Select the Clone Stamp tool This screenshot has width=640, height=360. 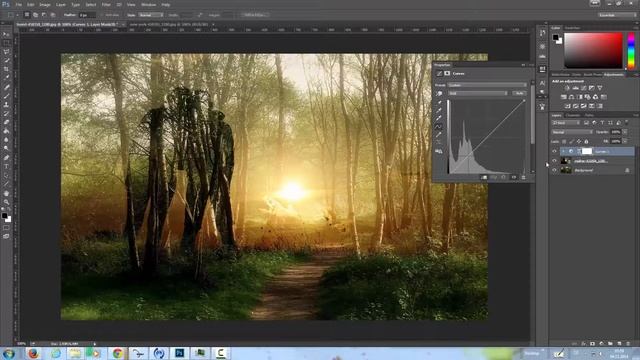pyautogui.click(x=6, y=104)
